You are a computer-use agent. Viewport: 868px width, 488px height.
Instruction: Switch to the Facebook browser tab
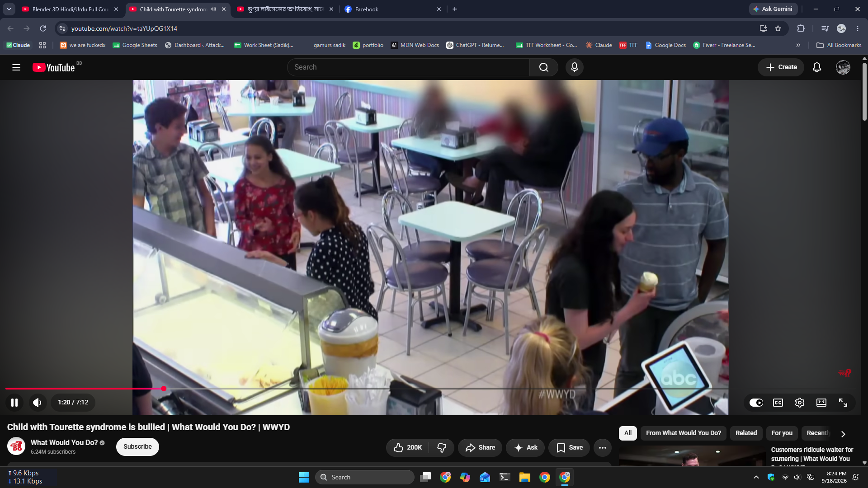pos(392,9)
